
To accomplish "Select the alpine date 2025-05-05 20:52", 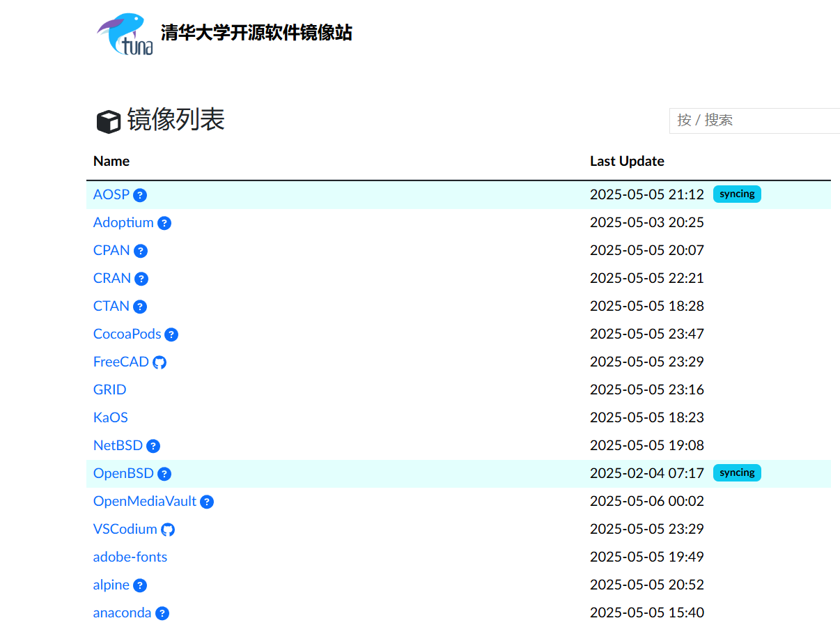I will point(647,585).
